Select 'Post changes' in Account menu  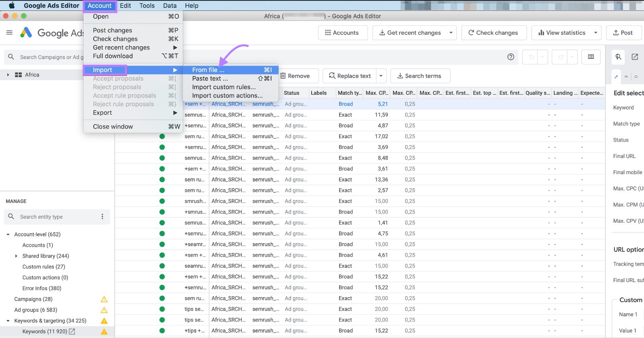[133, 30]
